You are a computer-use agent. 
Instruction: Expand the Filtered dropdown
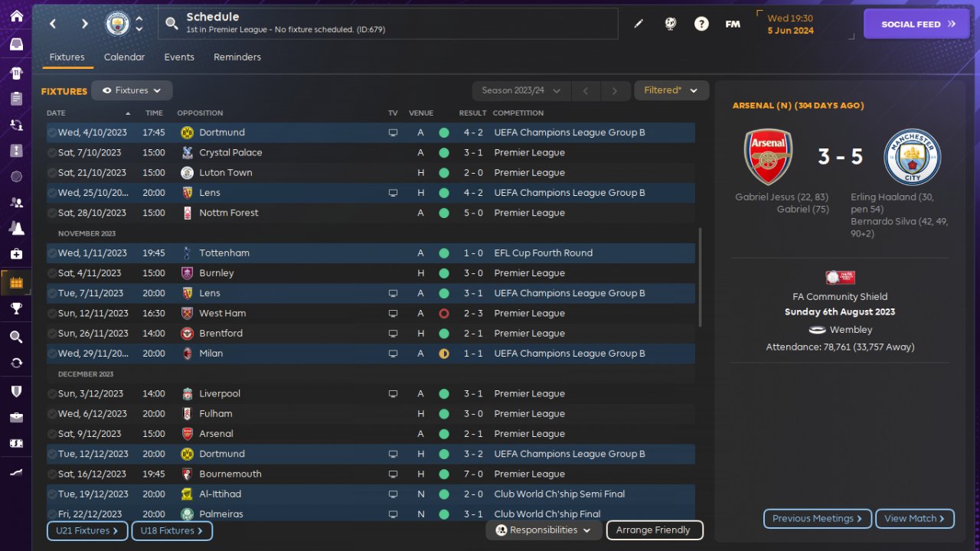671,90
